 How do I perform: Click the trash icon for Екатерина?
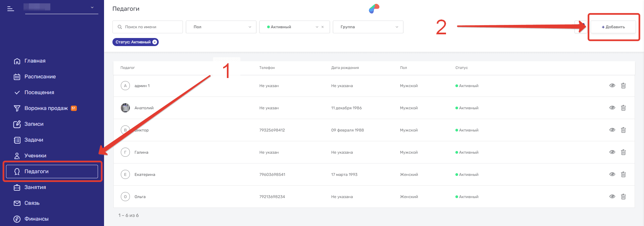tap(623, 175)
